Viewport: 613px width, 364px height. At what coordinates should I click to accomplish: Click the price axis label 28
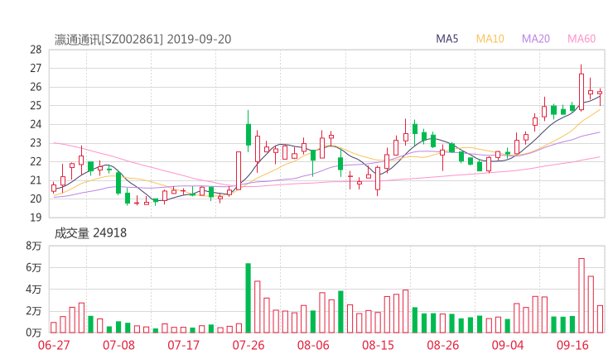pyautogui.click(x=36, y=50)
